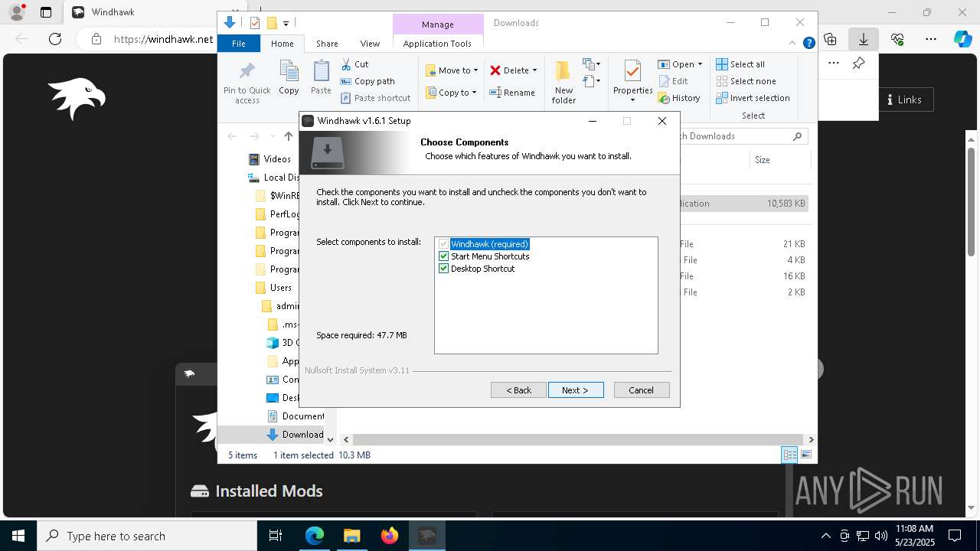Click the Links button on webpage

(x=904, y=99)
